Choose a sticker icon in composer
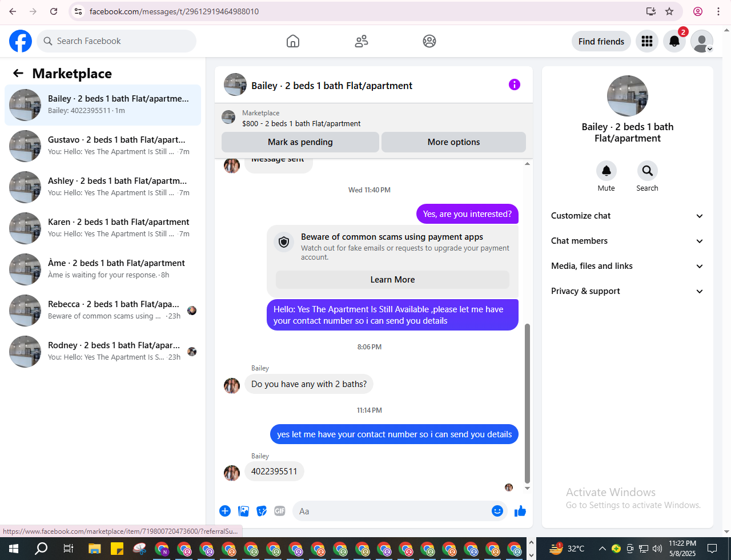731x560 pixels. (262, 511)
